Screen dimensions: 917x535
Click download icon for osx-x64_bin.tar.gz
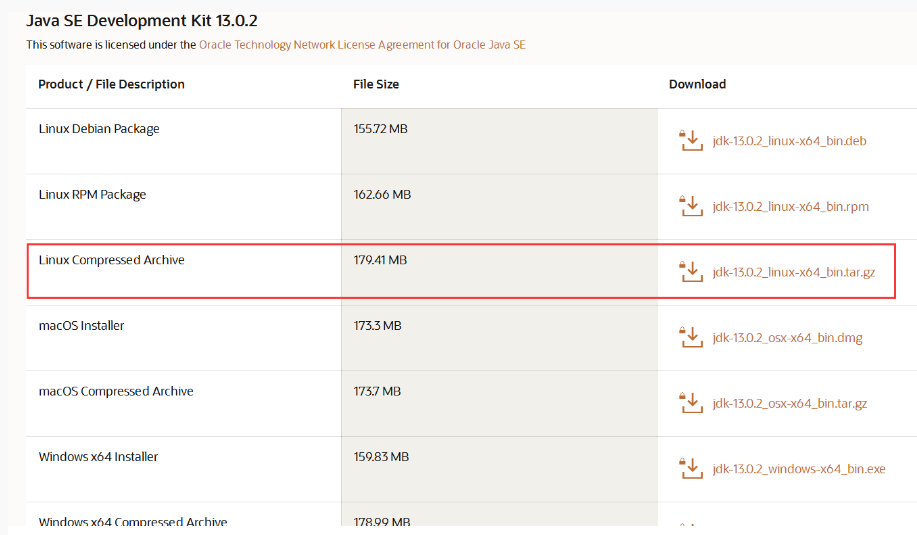pos(691,403)
